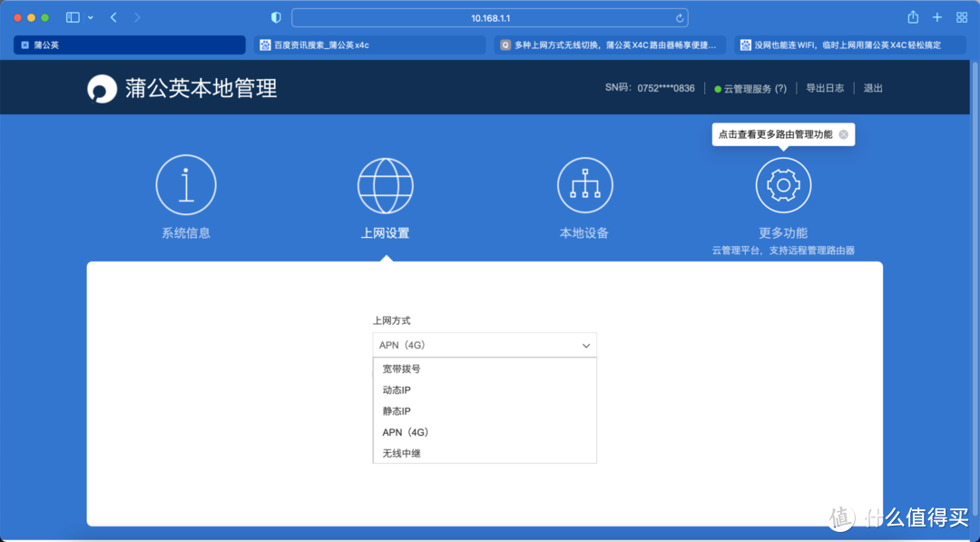Open 系统信息 via the info icon
980x542 pixels.
click(185, 184)
